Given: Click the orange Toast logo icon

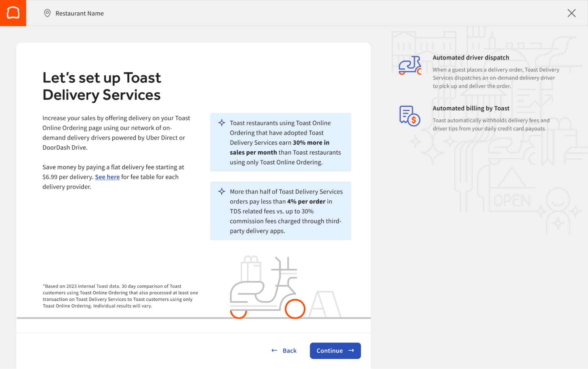Looking at the screenshot, I should click(x=13, y=13).
